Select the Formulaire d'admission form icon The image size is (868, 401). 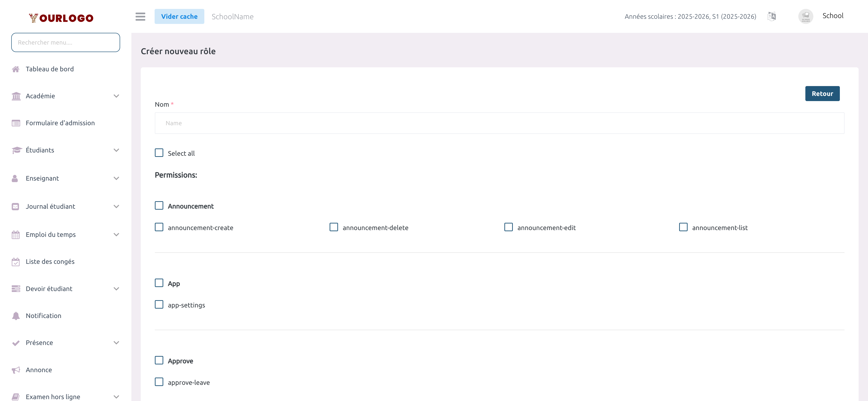(16, 123)
